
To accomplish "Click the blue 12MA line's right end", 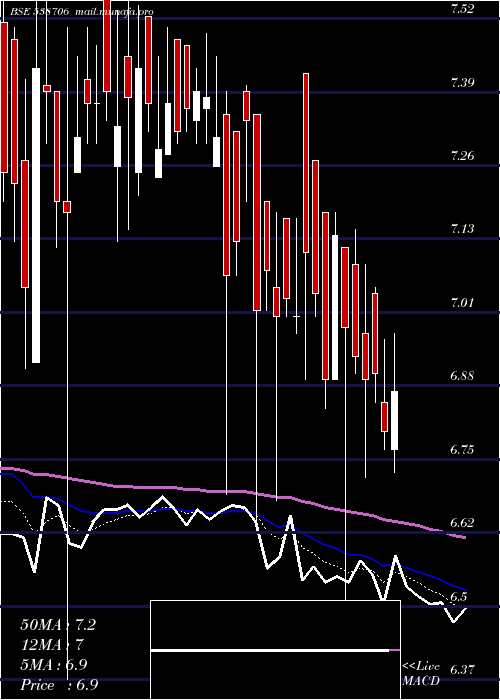I will tap(464, 590).
